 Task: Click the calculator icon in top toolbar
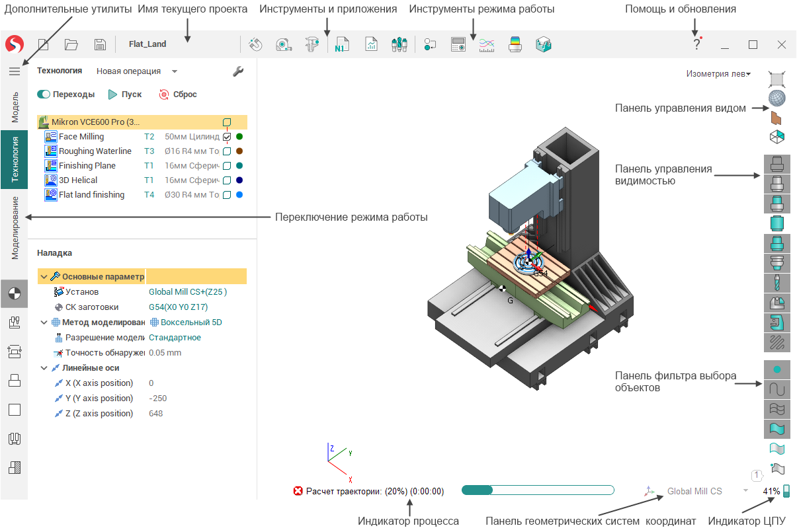pos(457,45)
